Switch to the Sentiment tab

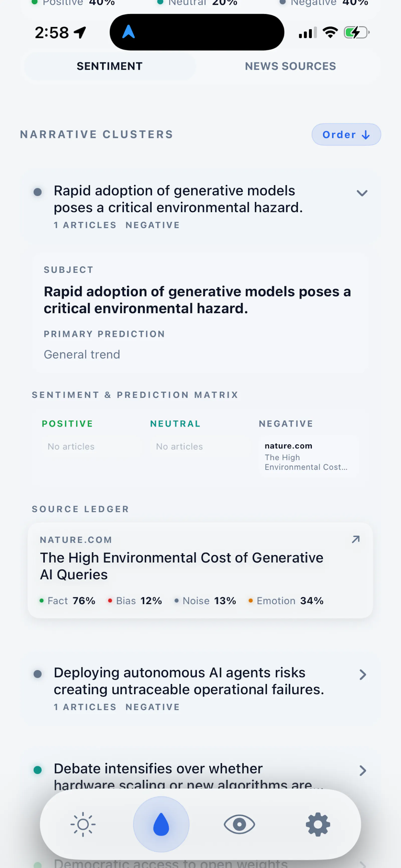(110, 66)
